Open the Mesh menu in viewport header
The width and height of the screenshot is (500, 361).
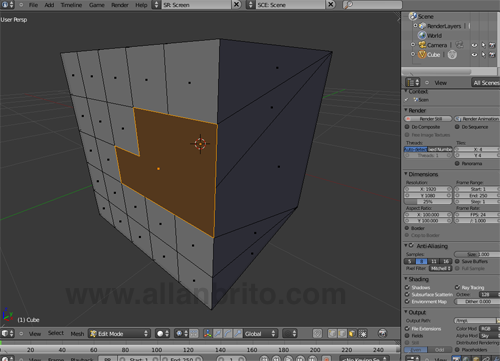[x=77, y=334]
